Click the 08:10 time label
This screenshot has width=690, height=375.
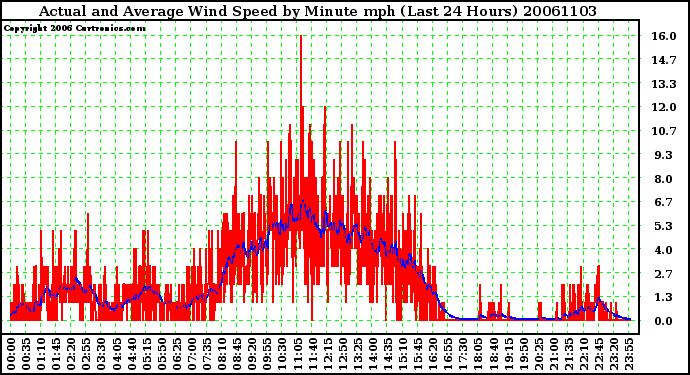222,354
